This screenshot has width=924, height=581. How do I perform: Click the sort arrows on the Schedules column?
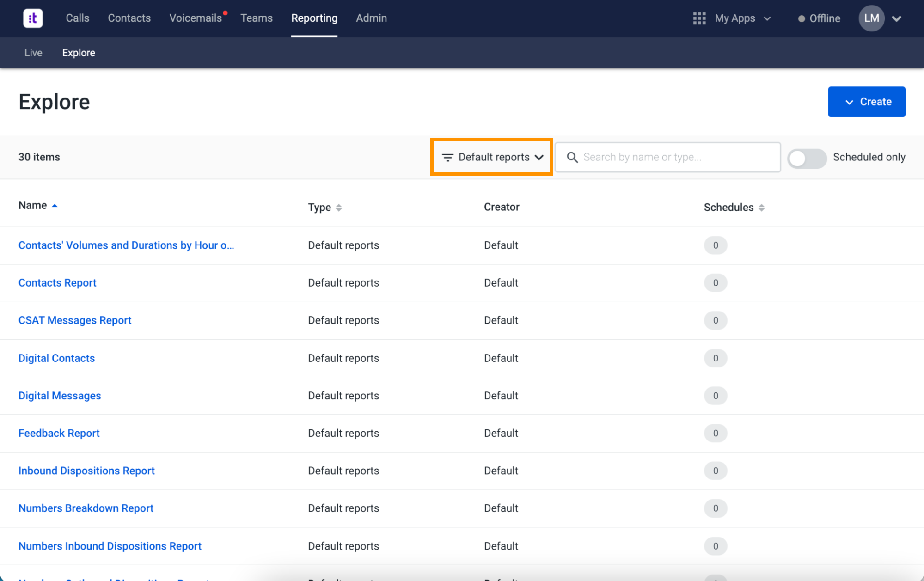[762, 208]
